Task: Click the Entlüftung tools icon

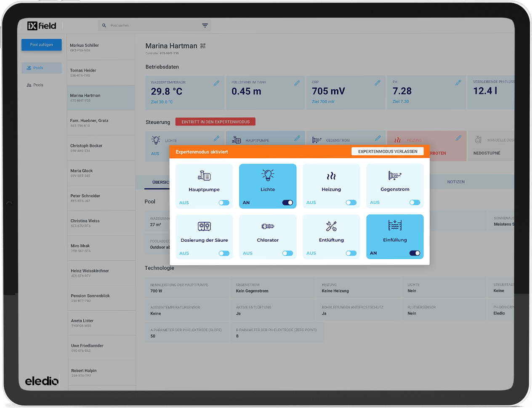Action: 331,227
